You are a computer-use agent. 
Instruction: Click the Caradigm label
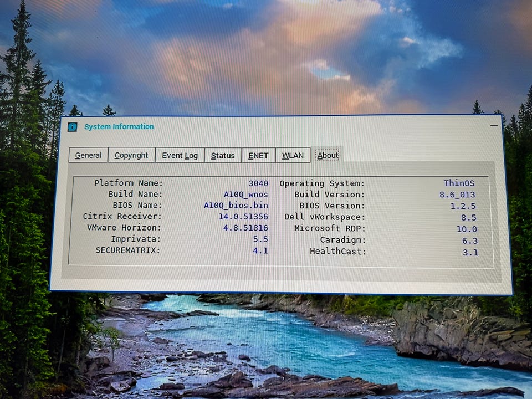click(343, 240)
